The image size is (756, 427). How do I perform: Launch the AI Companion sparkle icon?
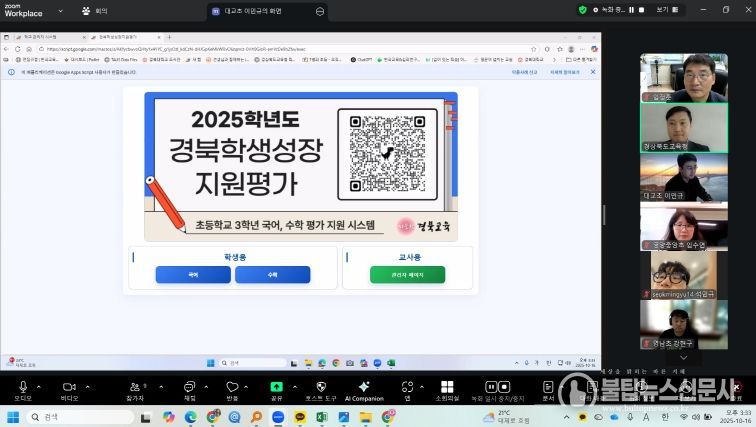[364, 385]
